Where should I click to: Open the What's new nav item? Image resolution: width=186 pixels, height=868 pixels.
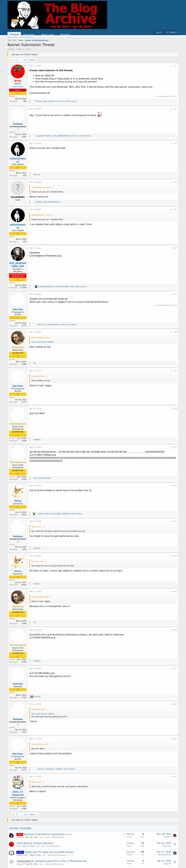coord(48,34)
